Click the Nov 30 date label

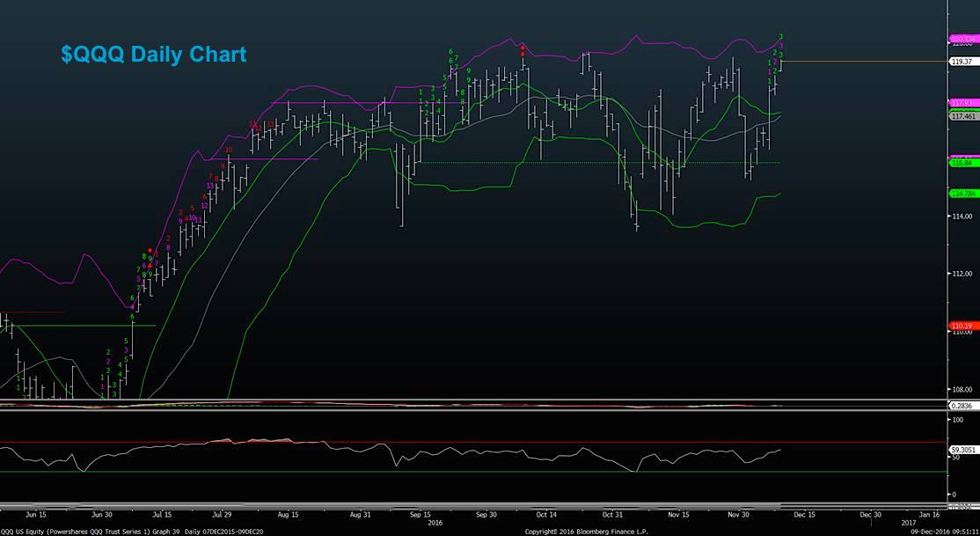pos(739,516)
